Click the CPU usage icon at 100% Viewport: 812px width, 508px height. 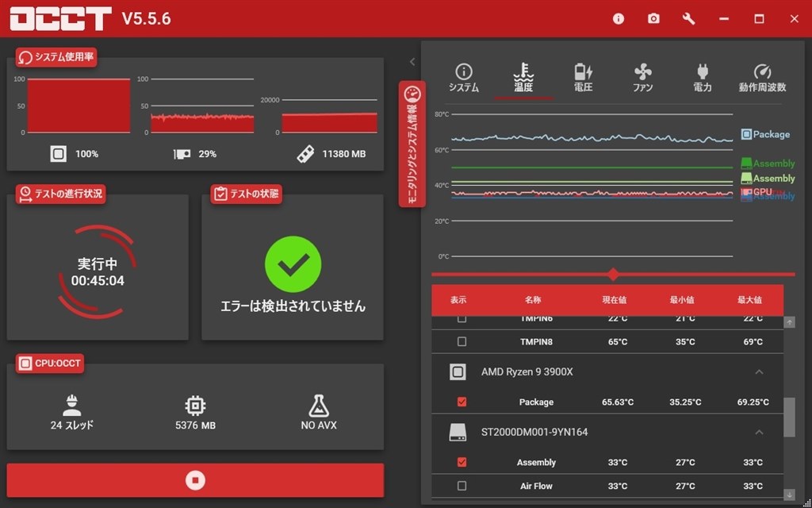pos(58,153)
